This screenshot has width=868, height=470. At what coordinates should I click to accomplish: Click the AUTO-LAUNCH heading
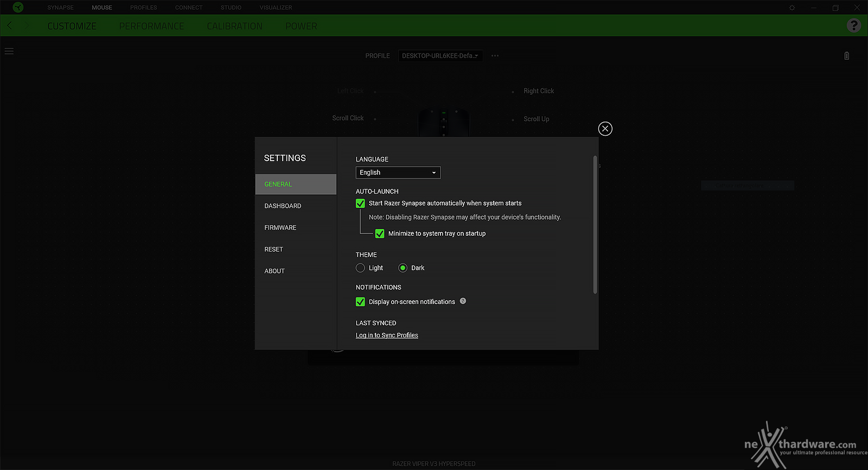[377, 192]
